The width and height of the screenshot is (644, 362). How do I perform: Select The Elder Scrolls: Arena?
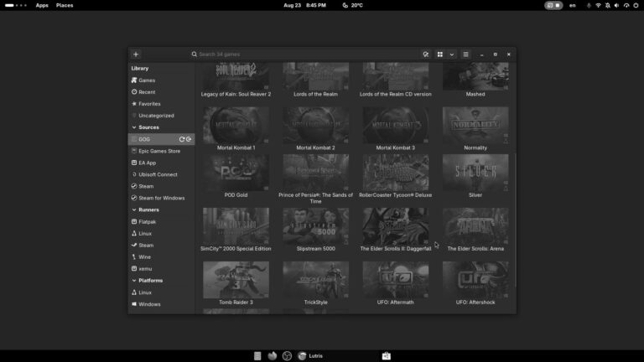475,230
